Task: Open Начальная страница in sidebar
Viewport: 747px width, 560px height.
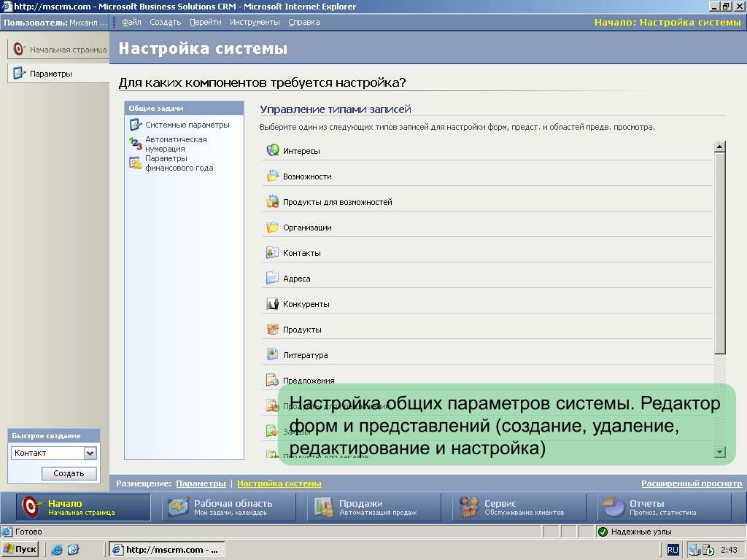Action: click(58, 49)
